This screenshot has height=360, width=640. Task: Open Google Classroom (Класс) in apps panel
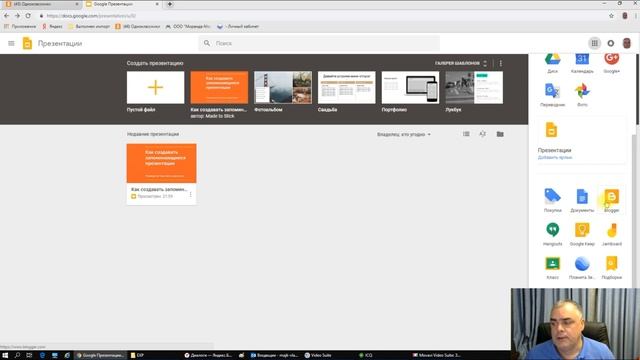[x=552, y=267]
